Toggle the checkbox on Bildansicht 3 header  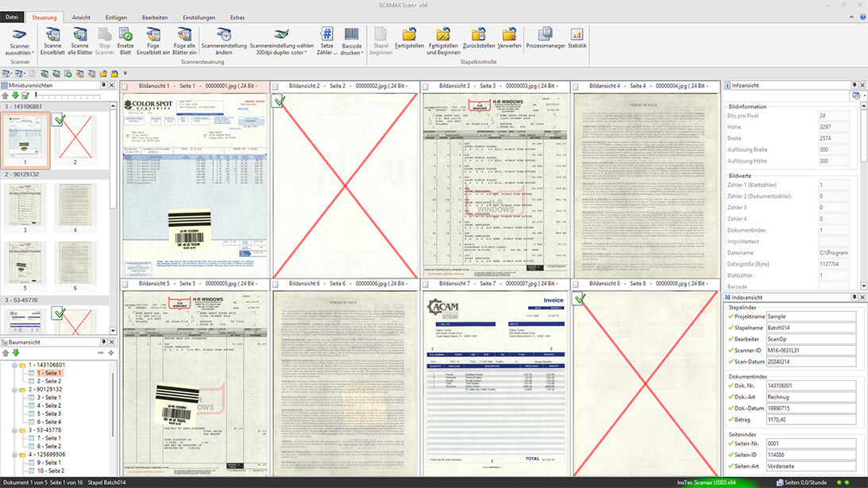point(426,86)
